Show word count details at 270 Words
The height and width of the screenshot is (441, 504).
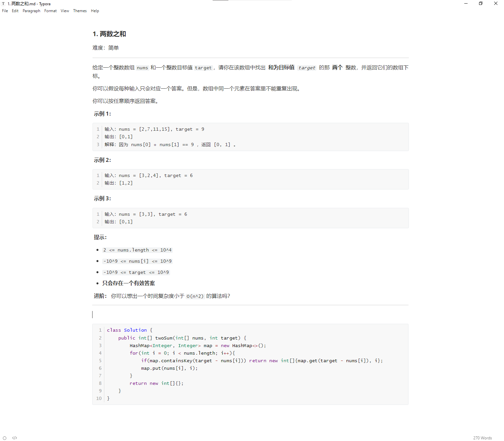coord(482,438)
